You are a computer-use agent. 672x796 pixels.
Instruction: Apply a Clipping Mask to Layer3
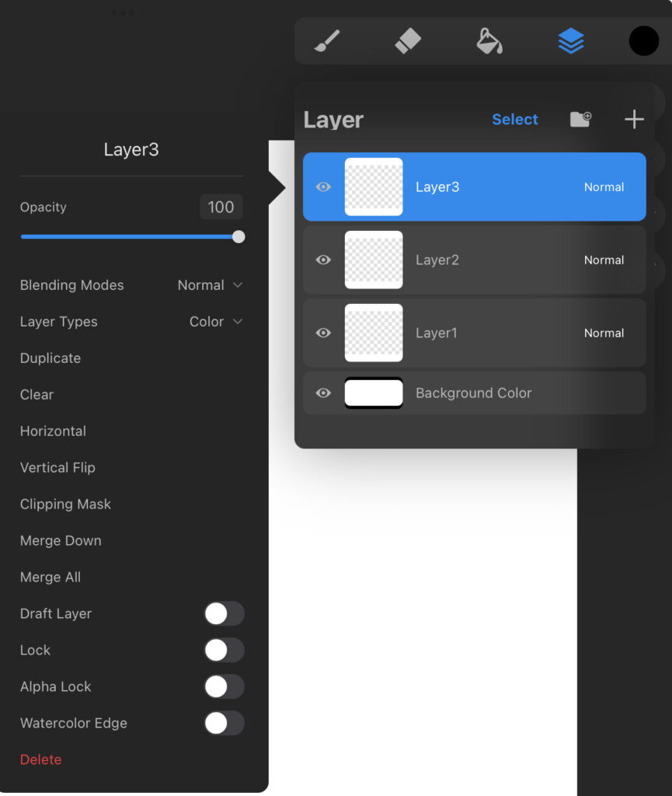tap(65, 504)
